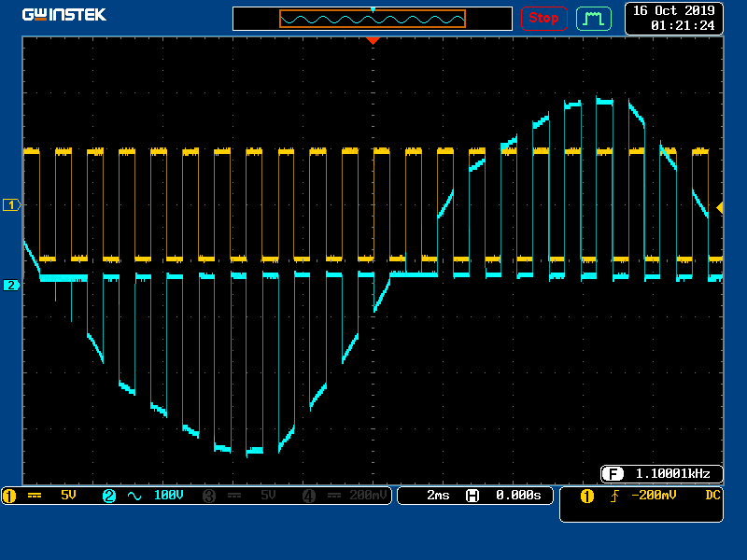Click the GW Instek logo
The width and height of the screenshot is (747, 560).
click(x=64, y=15)
